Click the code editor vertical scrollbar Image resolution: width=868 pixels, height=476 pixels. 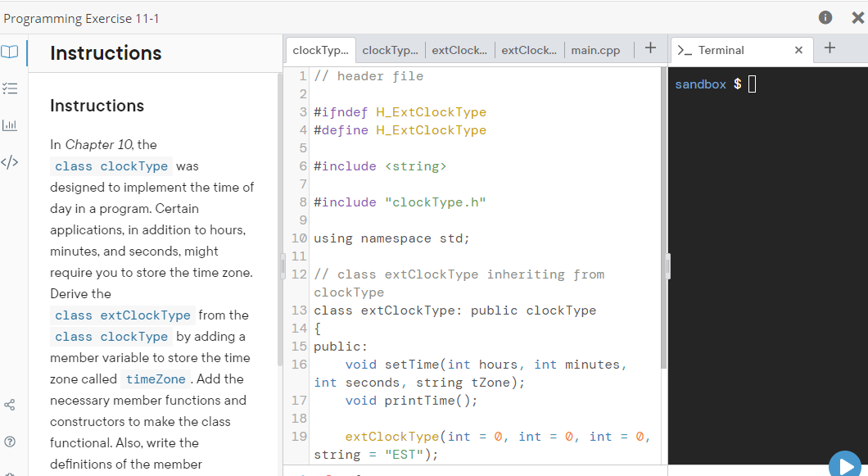pos(664,219)
